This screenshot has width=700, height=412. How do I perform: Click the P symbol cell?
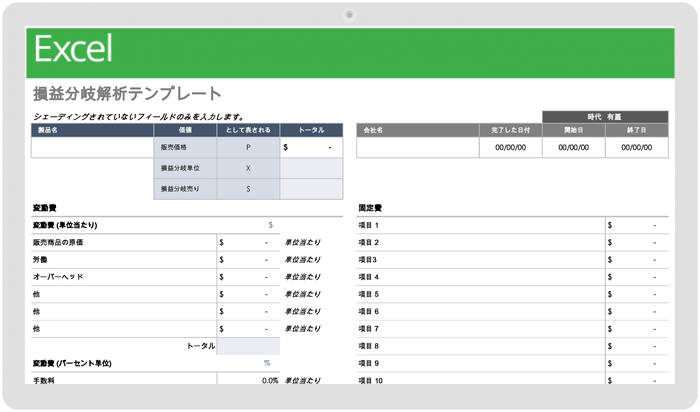pyautogui.click(x=248, y=147)
